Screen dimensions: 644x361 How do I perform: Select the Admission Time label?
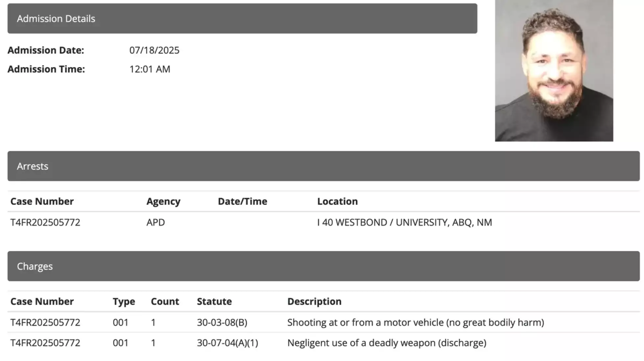pyautogui.click(x=46, y=69)
